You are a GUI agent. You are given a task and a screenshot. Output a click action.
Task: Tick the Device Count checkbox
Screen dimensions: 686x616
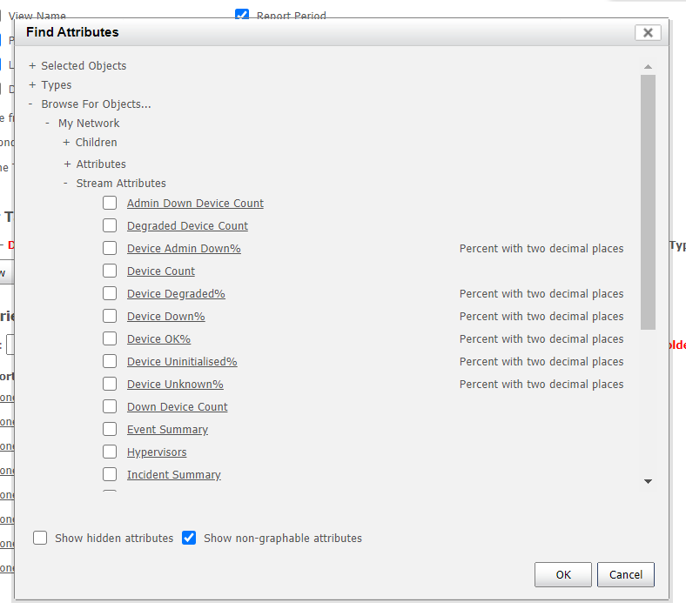pos(110,271)
